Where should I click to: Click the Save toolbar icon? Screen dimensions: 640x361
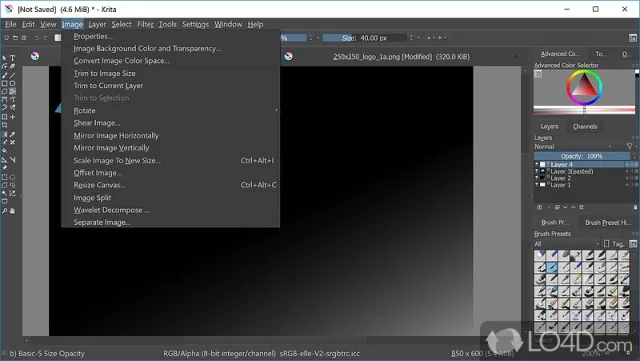(24, 38)
